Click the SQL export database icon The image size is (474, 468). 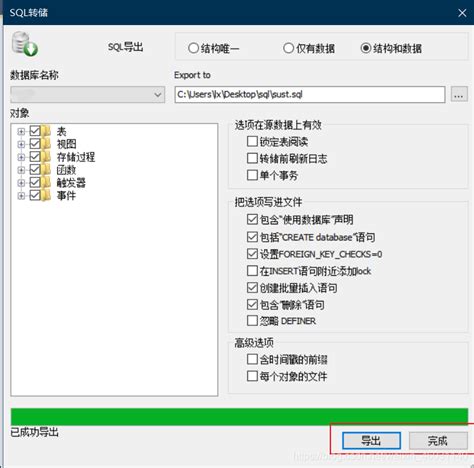coord(25,44)
